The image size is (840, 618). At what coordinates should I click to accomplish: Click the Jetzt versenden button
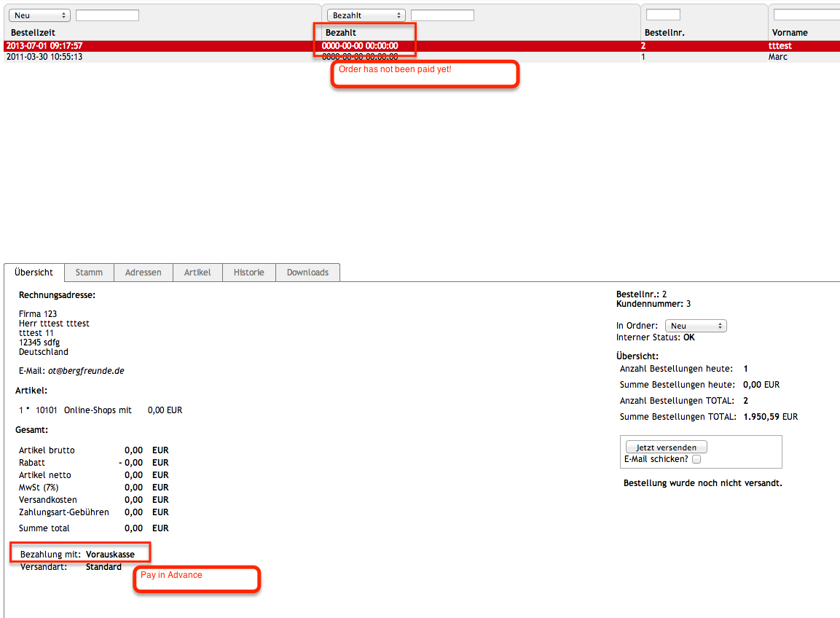(x=666, y=447)
